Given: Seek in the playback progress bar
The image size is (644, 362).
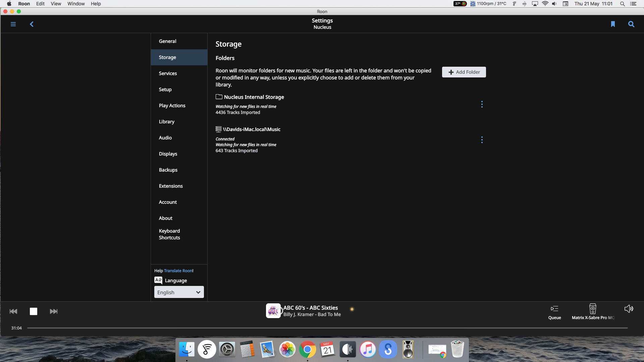Looking at the screenshot, I should (x=327, y=328).
